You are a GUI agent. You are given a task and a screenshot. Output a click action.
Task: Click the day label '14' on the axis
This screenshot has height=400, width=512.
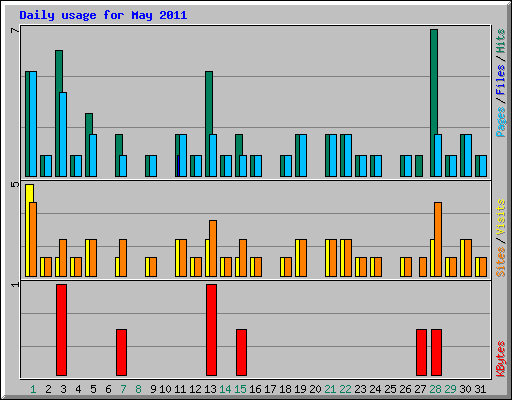[225, 389]
